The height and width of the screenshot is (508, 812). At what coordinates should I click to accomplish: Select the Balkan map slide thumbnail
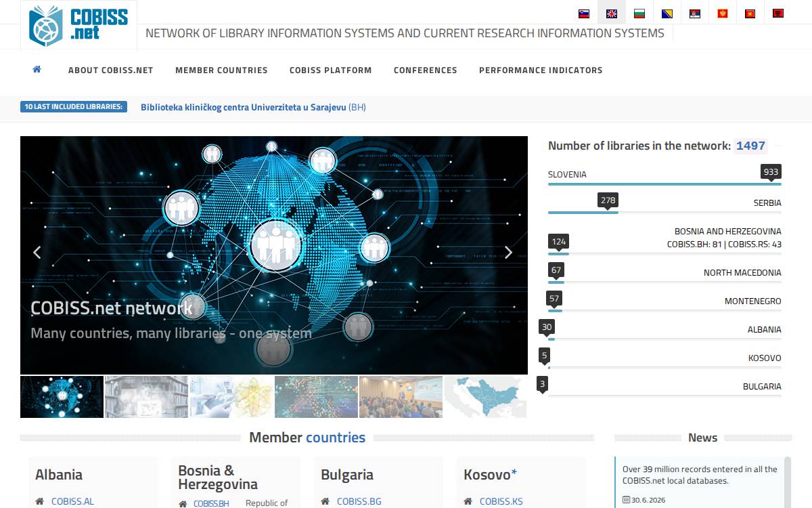tap(485, 397)
